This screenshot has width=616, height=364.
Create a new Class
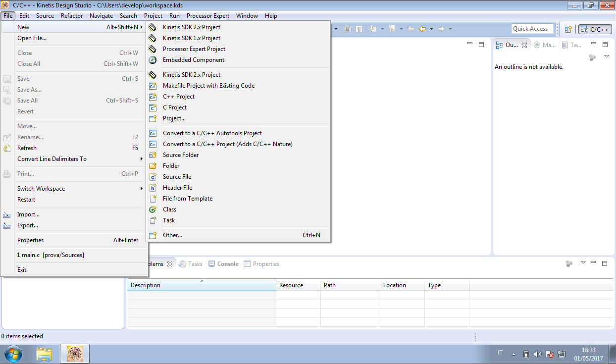click(239, 209)
